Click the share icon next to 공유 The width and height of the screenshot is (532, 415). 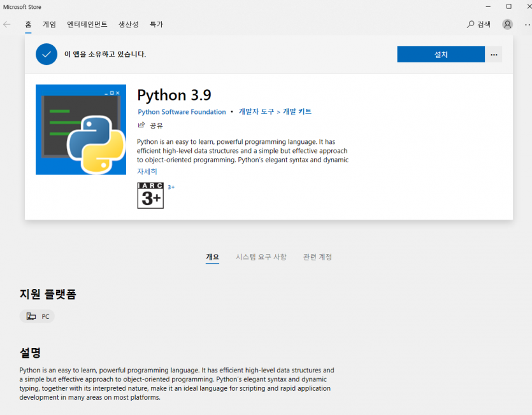(141, 125)
